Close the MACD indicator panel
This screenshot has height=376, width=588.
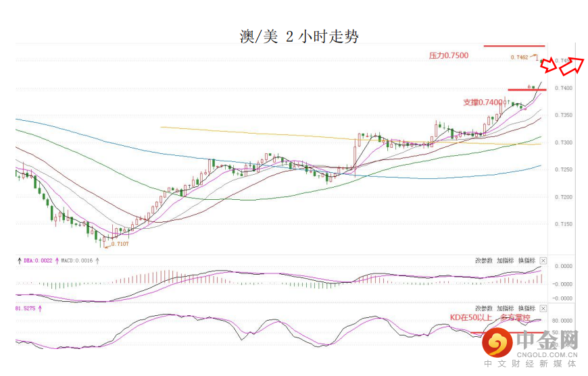tap(543, 261)
